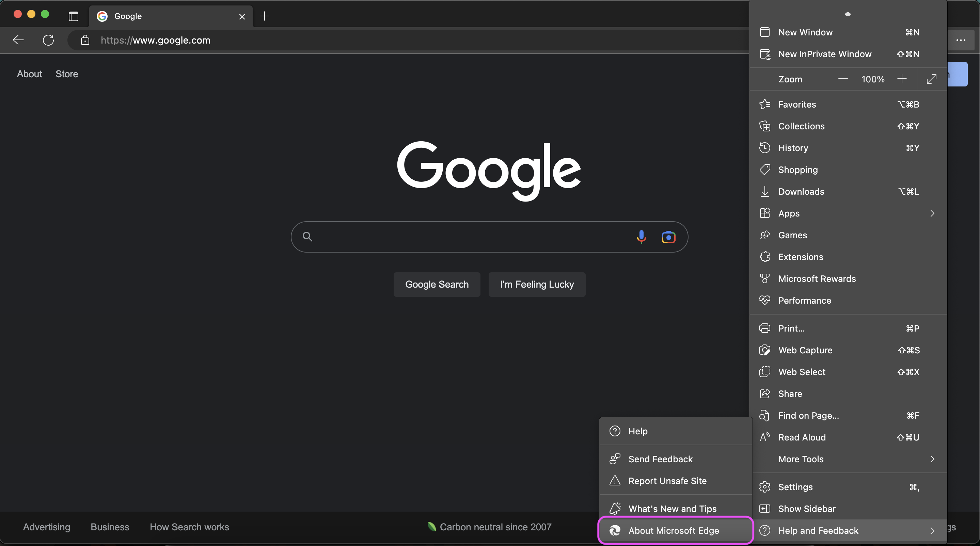Open the Edge three-dots menu button
The height and width of the screenshot is (546, 980).
coord(961,40)
